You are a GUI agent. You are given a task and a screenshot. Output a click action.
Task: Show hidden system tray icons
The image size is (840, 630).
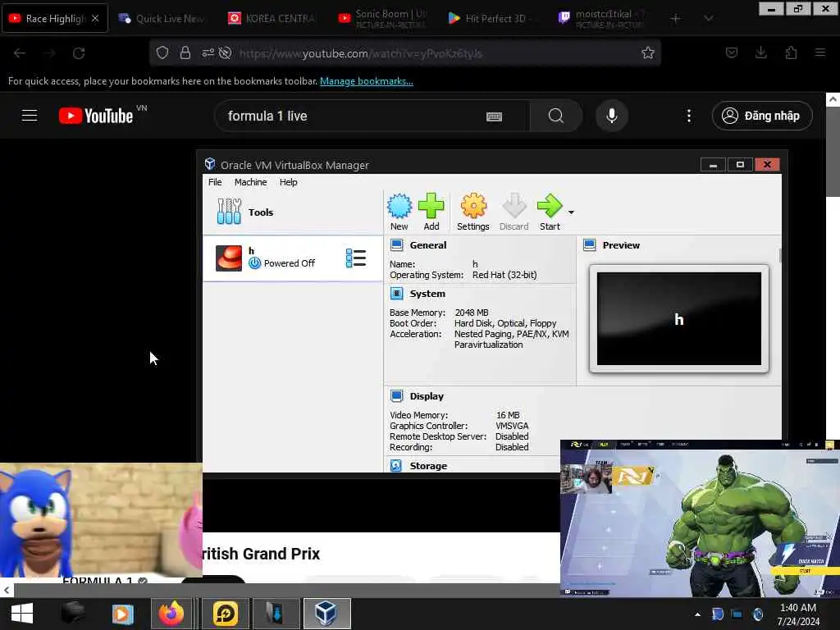pyautogui.click(x=697, y=614)
